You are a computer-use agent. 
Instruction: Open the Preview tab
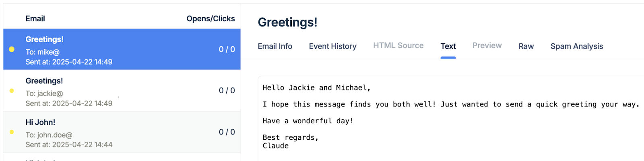click(x=487, y=46)
